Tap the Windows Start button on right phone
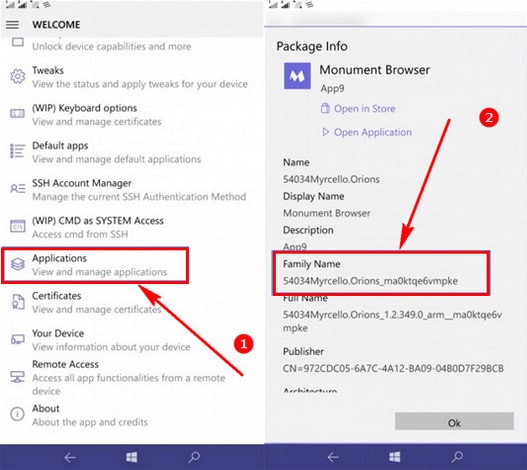This screenshot has width=527, height=470. tap(395, 457)
